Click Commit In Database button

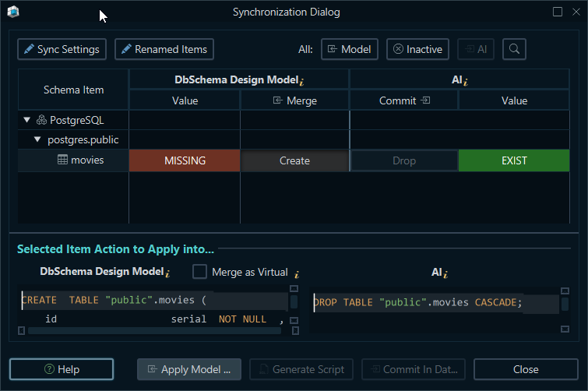click(414, 369)
